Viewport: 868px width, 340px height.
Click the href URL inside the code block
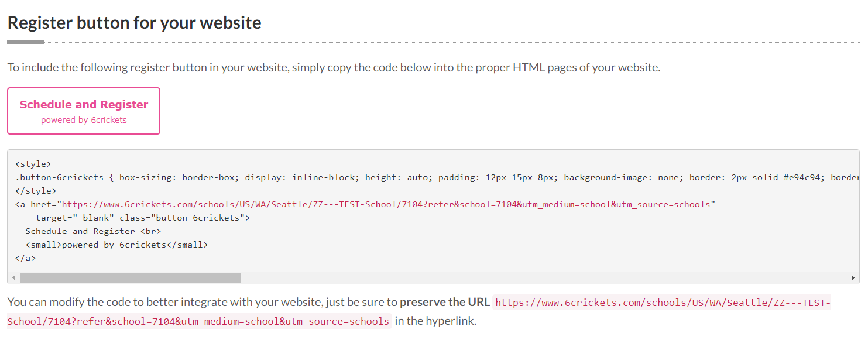[386, 204]
